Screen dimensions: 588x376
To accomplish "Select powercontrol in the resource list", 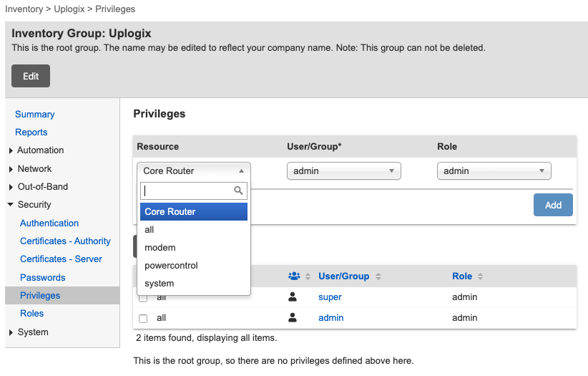I will coord(171,266).
